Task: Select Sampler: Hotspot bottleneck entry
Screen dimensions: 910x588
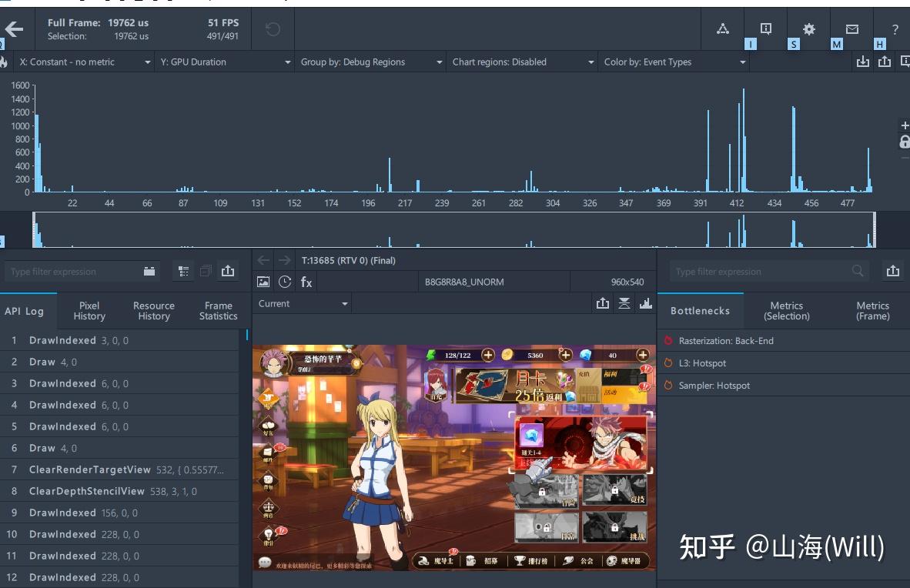Action: coord(784,385)
